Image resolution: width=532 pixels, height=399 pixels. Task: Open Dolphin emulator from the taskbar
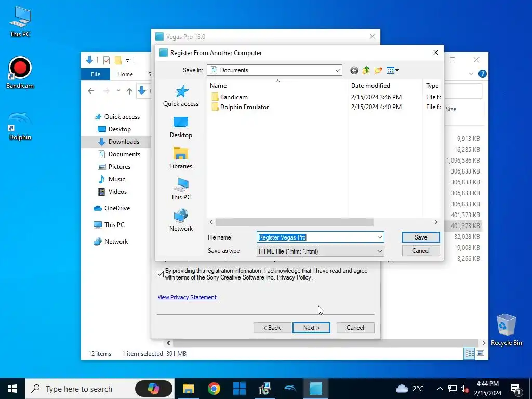click(290, 389)
